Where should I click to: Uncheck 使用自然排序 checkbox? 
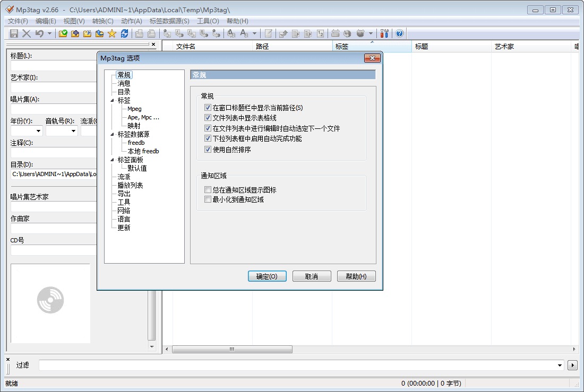coord(208,149)
